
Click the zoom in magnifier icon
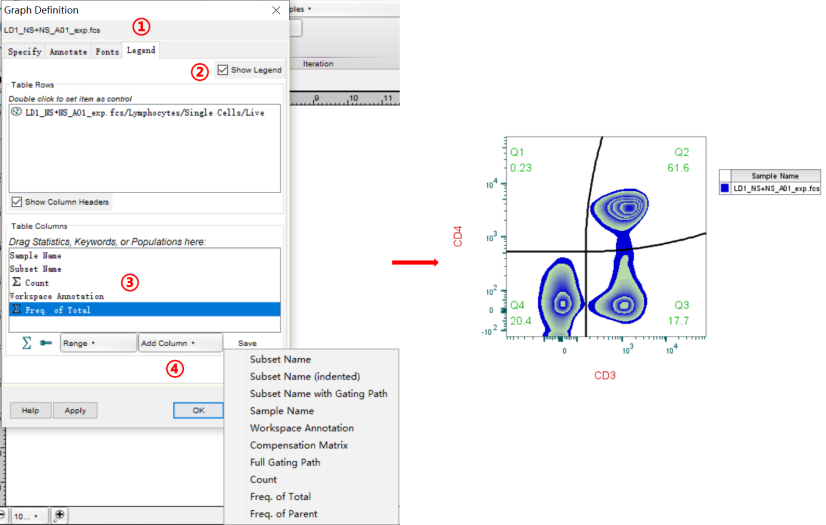tap(60, 515)
